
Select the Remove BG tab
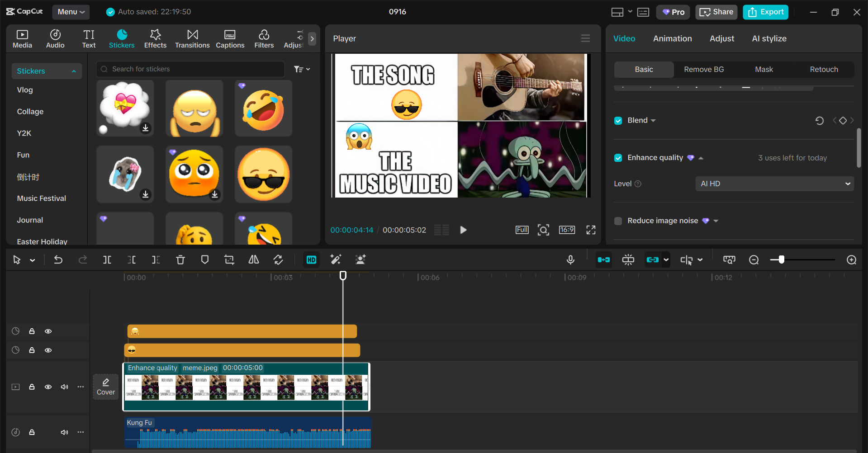(x=704, y=69)
